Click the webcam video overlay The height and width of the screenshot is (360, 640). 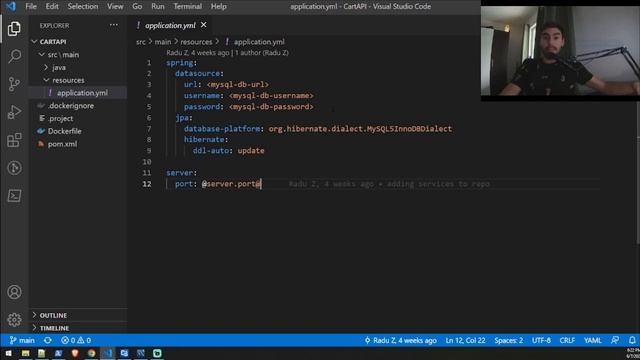click(560, 51)
